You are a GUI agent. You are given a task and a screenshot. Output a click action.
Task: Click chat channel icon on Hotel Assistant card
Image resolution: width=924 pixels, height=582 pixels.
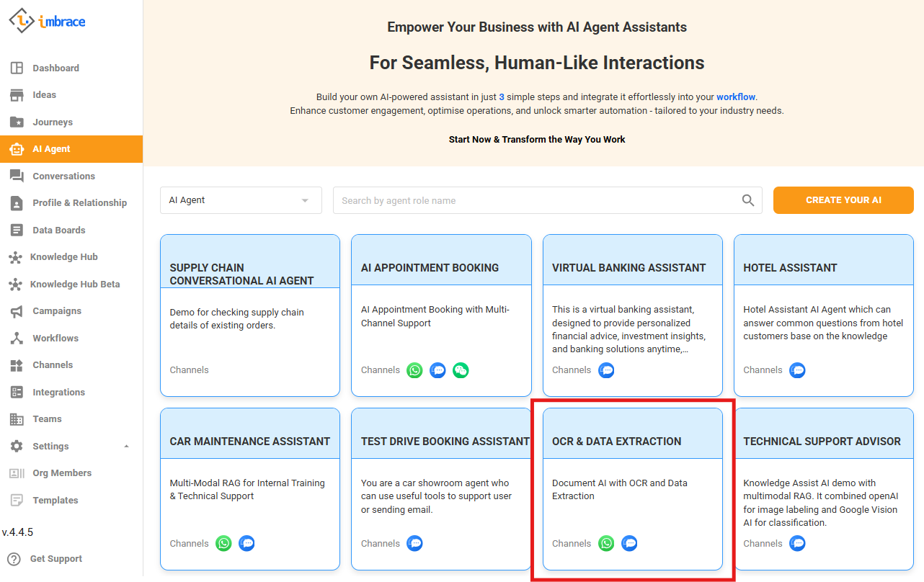(797, 370)
